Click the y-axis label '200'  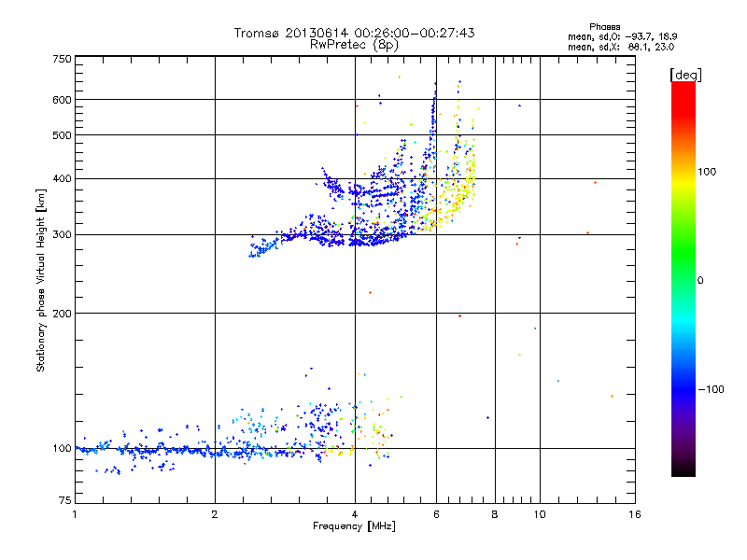[x=62, y=314]
